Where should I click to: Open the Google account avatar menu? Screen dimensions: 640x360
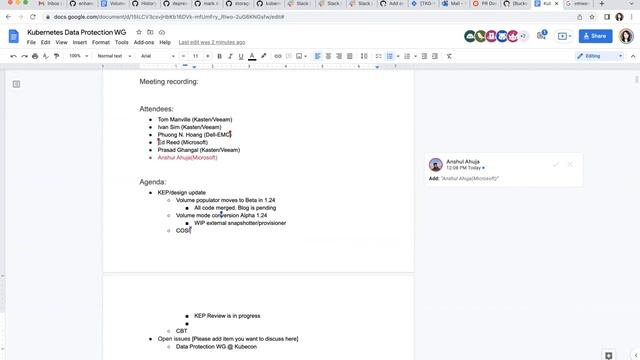click(x=626, y=36)
